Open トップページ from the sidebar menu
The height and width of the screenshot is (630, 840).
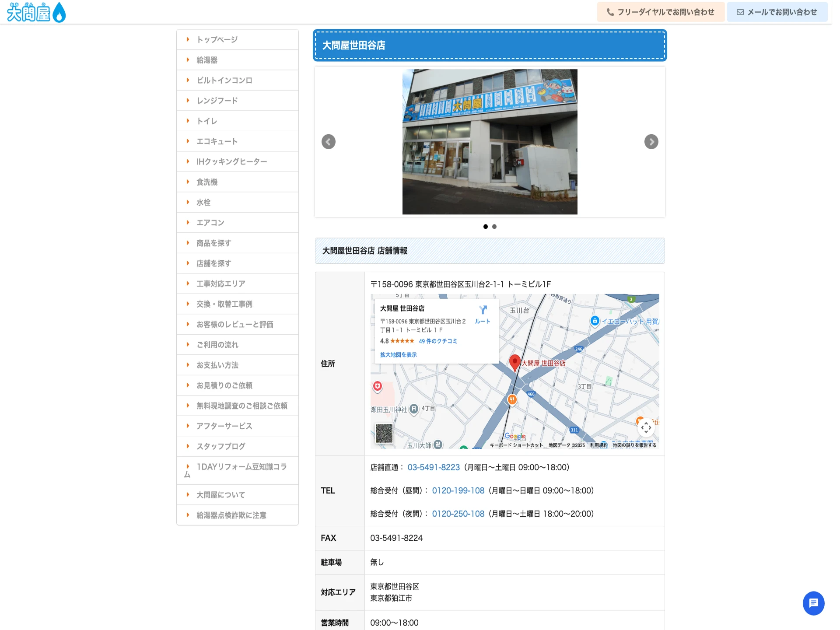217,39
